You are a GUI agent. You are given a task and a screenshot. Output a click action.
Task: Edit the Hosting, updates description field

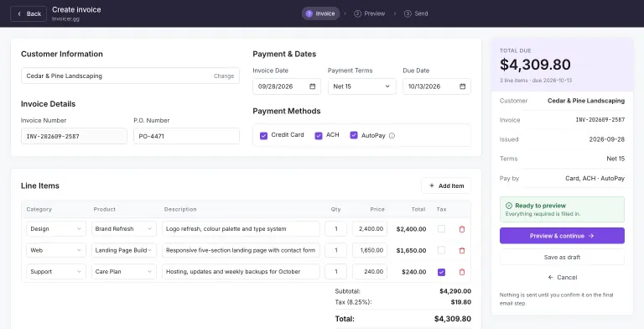[241, 271]
